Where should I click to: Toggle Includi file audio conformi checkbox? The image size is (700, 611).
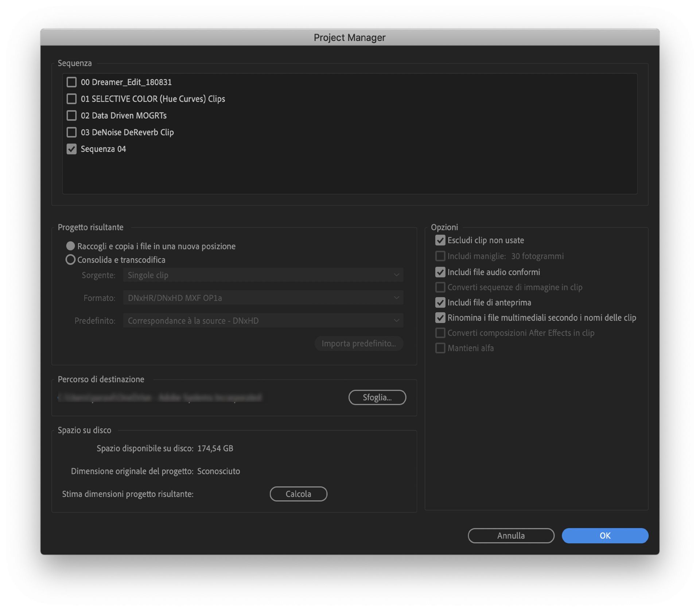(440, 272)
